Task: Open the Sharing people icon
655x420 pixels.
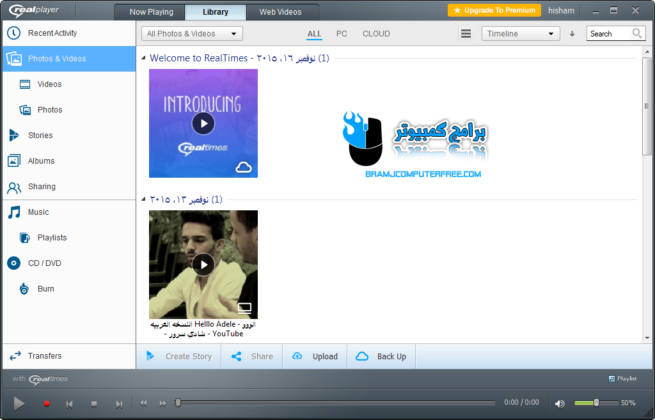Action: point(14,188)
